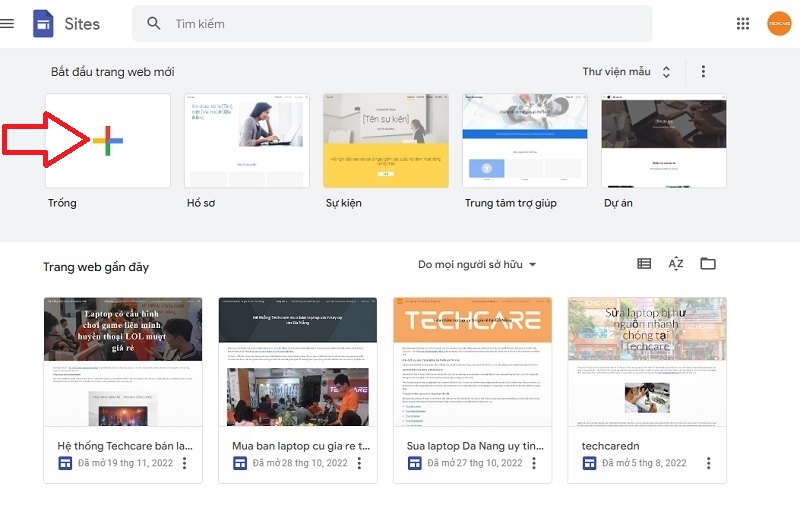Click the Sự kiện label
Viewport: 800px width, 527px height.
click(x=344, y=203)
